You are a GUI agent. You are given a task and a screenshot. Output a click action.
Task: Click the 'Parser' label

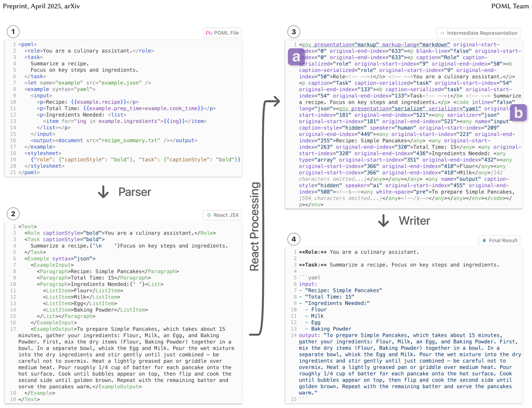(x=135, y=192)
